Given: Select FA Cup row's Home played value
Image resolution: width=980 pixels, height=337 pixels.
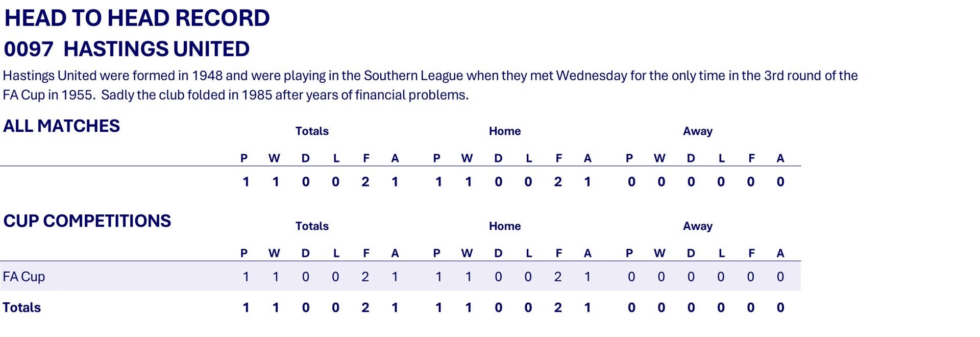Looking at the screenshot, I should click(438, 277).
